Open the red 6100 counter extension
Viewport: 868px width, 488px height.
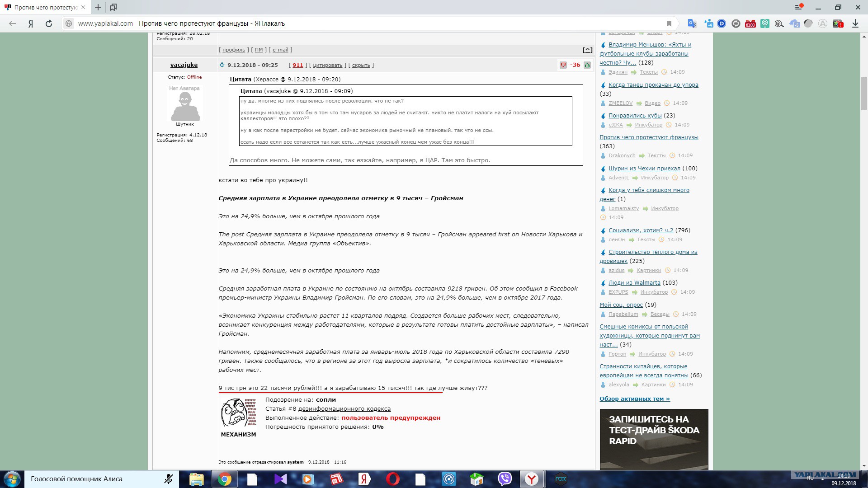[750, 23]
